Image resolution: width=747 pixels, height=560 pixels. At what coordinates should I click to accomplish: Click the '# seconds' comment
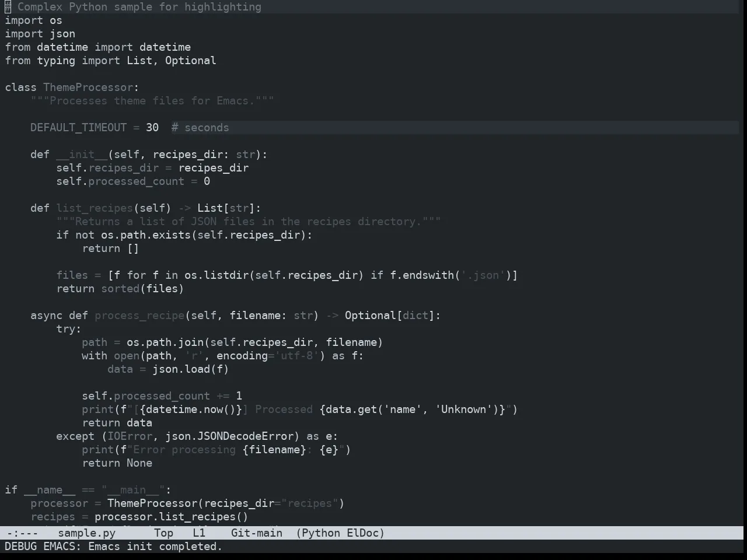(x=200, y=128)
